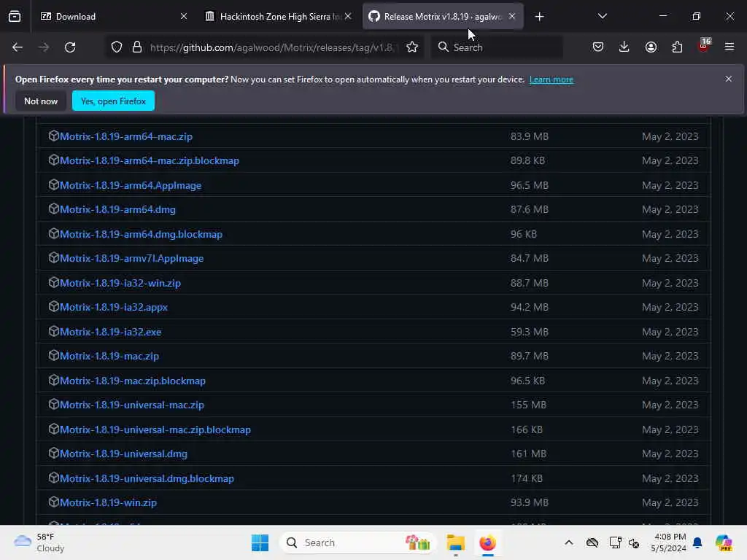Click the OneDrive cloud tray icon
This screenshot has width=747, height=560.
[x=592, y=542]
